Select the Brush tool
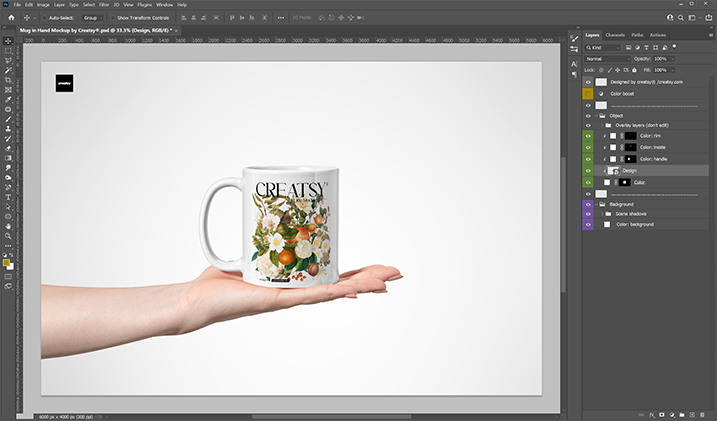The height and width of the screenshot is (421, 717). point(8,119)
